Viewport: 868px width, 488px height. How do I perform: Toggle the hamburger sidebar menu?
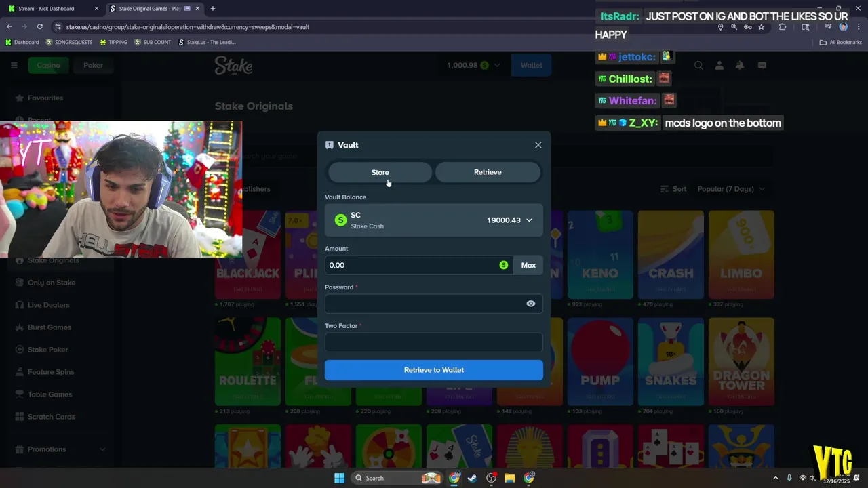[14, 65]
